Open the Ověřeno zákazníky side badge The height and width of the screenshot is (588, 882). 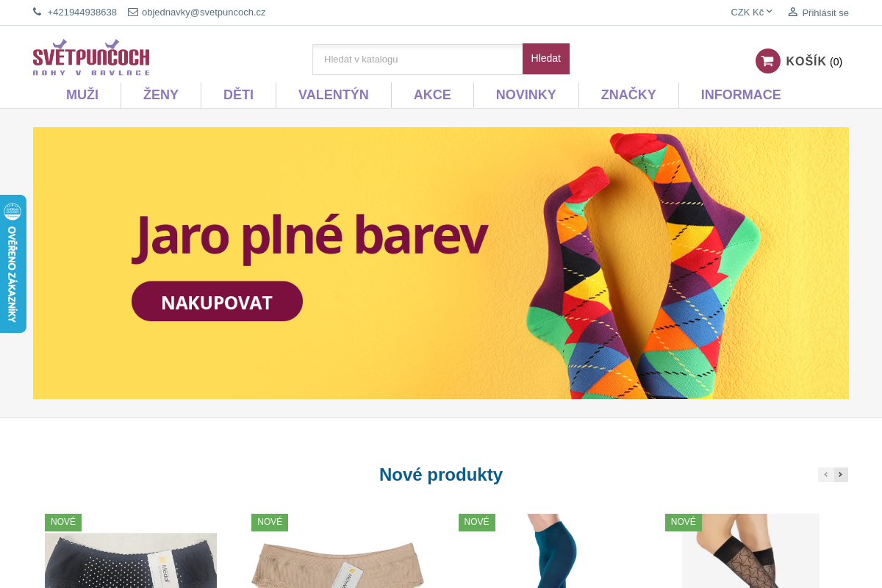[12, 264]
